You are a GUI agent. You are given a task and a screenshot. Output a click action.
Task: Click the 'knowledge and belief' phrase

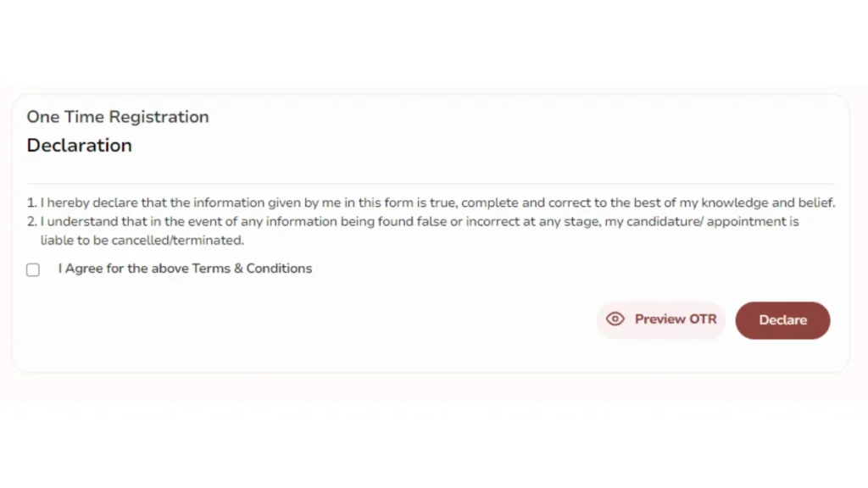[768, 202]
